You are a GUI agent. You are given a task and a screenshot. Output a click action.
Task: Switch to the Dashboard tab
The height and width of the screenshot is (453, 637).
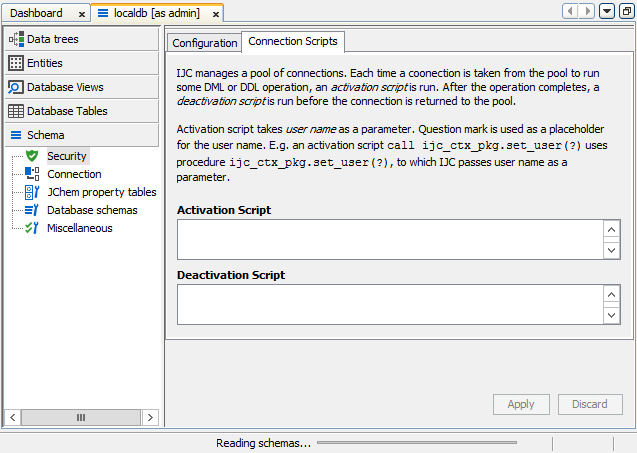tap(36, 13)
